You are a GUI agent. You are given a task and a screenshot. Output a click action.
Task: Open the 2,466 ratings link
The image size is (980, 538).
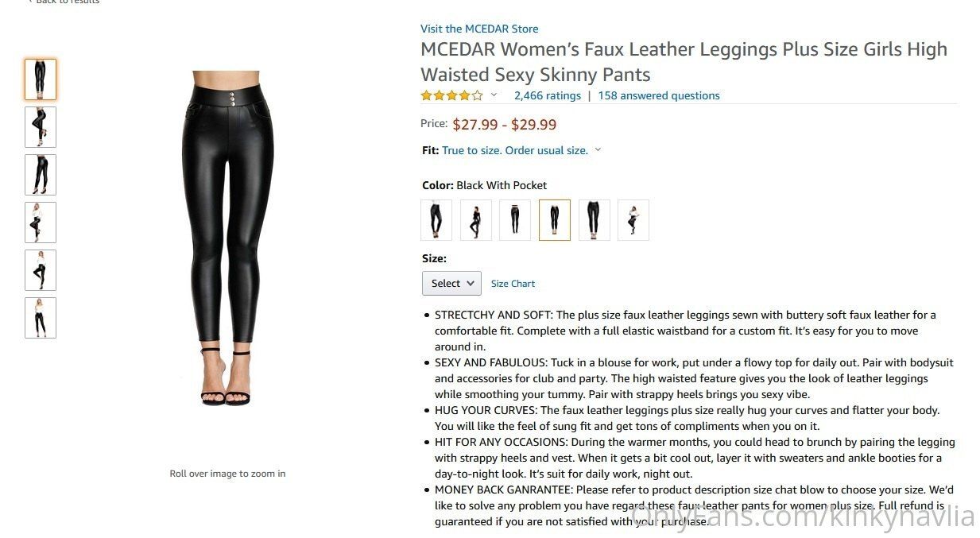click(547, 95)
